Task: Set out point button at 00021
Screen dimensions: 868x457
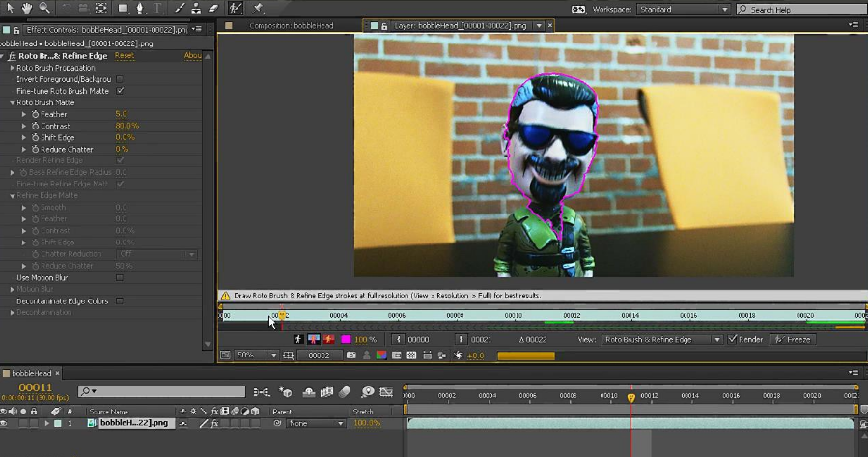Action: [x=461, y=339]
